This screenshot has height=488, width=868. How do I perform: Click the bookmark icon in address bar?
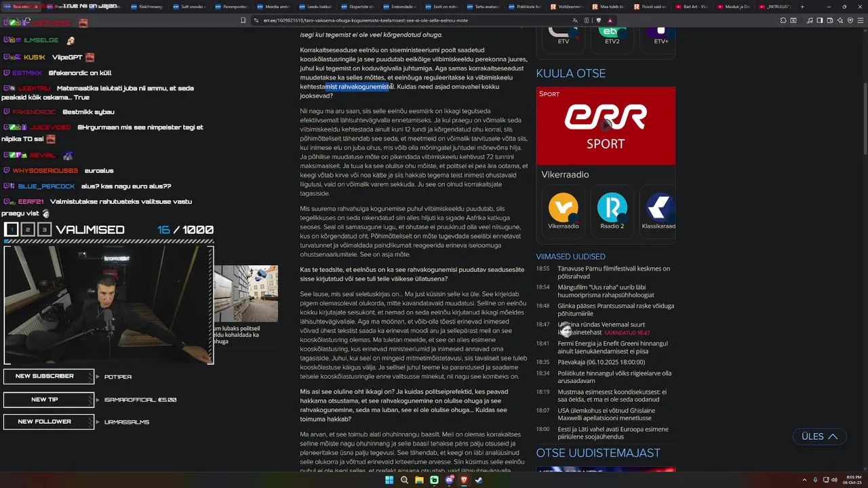point(243,20)
